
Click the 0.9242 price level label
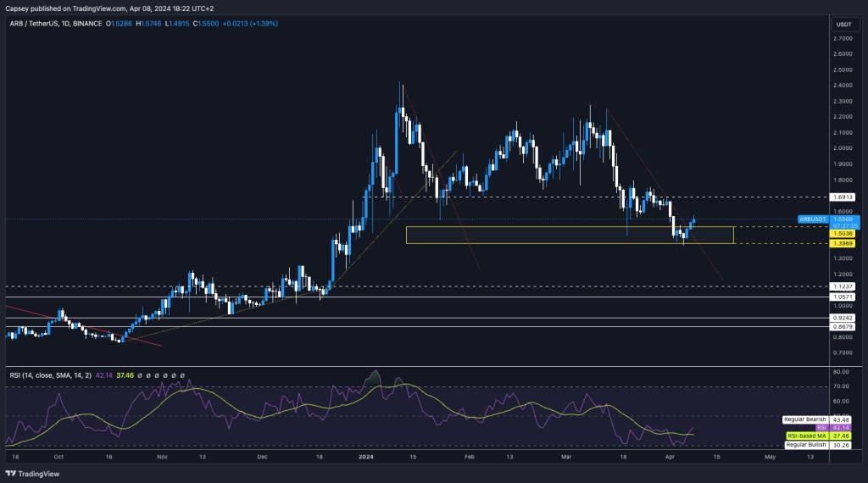click(843, 318)
